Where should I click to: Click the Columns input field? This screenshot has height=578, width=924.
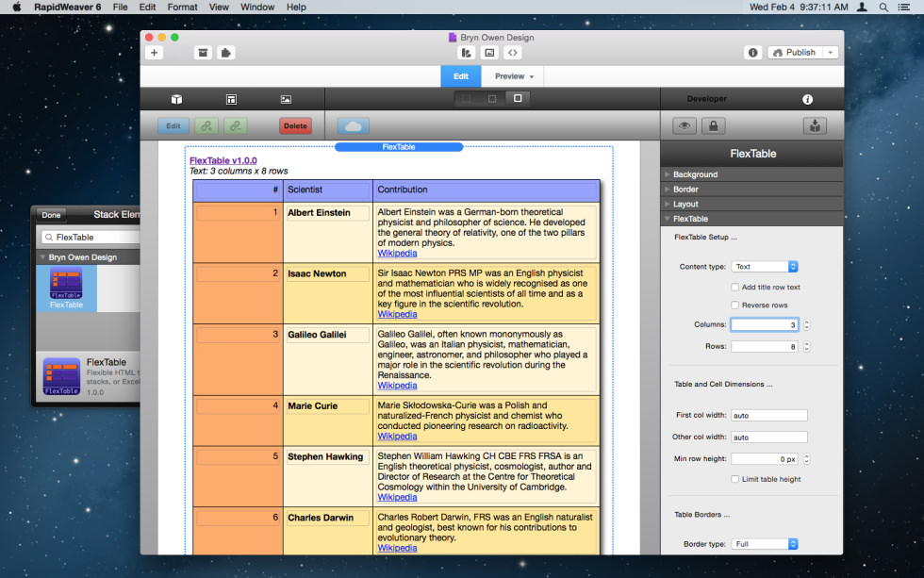pyautogui.click(x=765, y=324)
